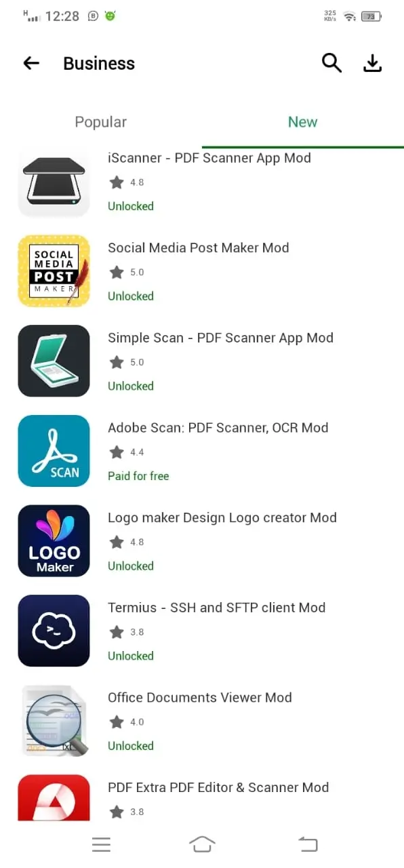This screenshot has width=404, height=868.
Task: Select the New tab
Action: pyautogui.click(x=302, y=122)
